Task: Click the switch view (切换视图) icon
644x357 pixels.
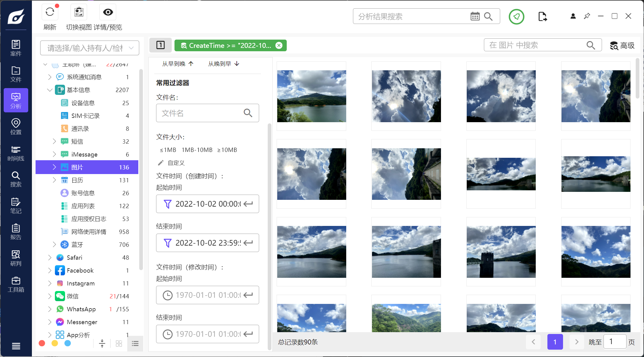Action: [x=79, y=12]
